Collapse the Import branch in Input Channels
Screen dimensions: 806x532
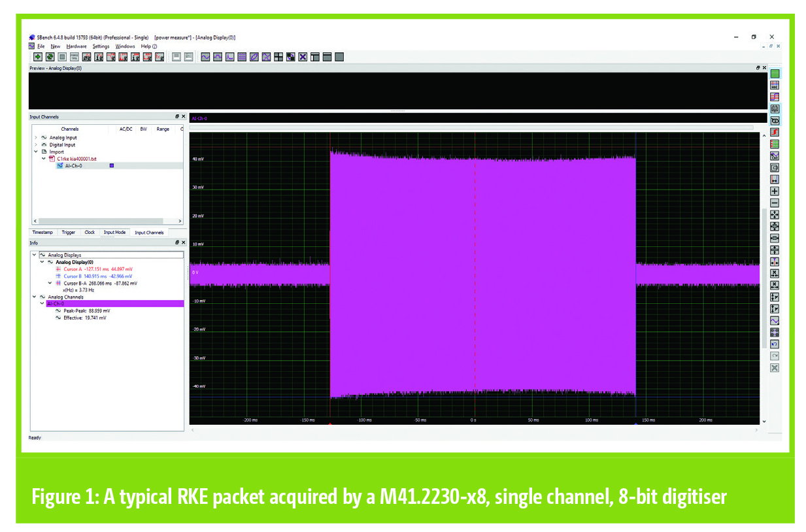click(36, 151)
